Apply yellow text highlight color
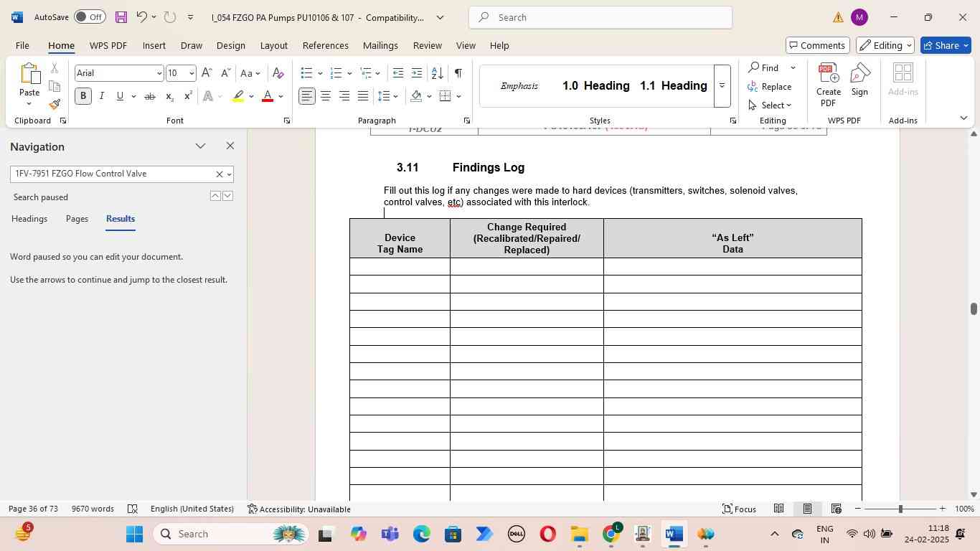 pos(238,96)
